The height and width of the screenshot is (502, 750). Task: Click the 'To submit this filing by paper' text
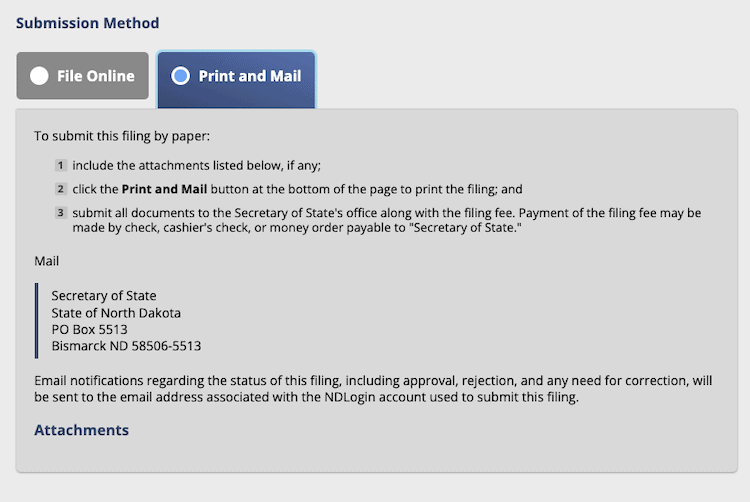click(x=122, y=135)
